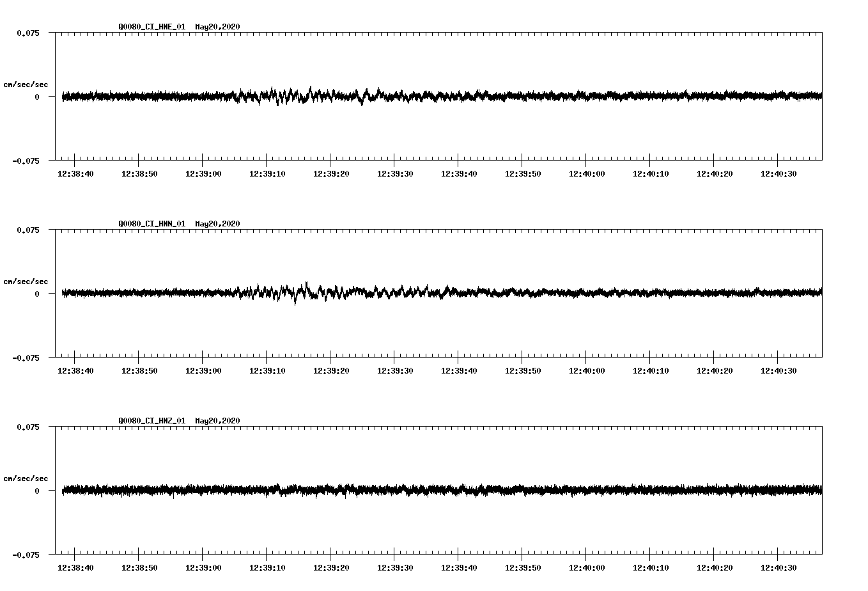868x591 pixels.
Task: Select 12:39:00 tick label on HNN plot
Action: (203, 371)
